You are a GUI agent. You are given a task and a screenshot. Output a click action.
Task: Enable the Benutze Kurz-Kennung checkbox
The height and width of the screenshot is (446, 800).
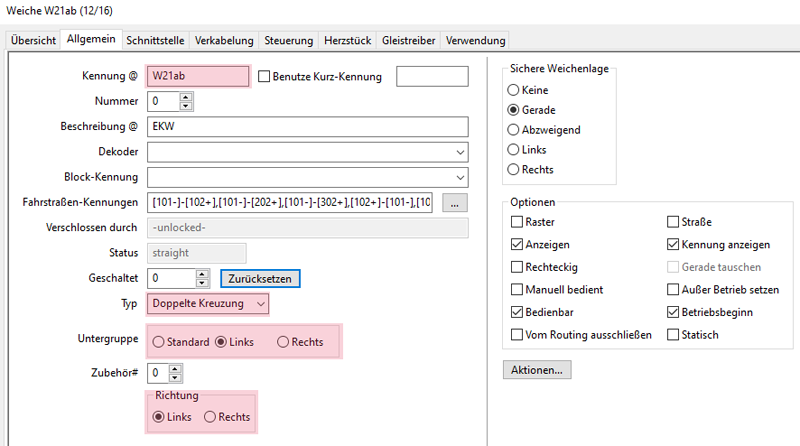[x=264, y=77]
